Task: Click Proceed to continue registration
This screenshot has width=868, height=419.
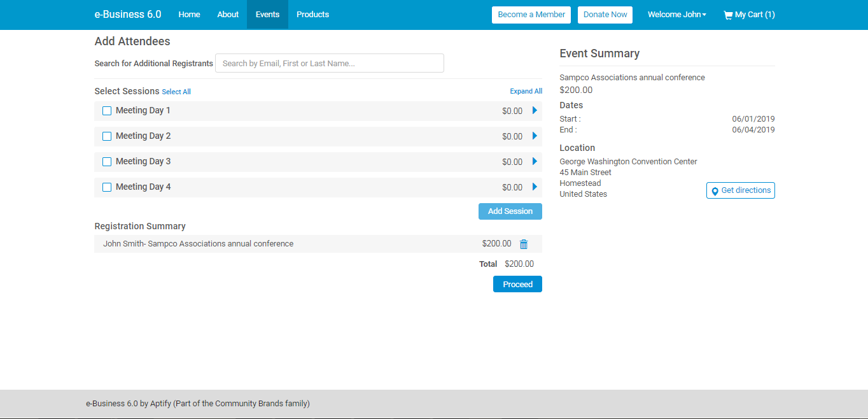Action: 517,284
